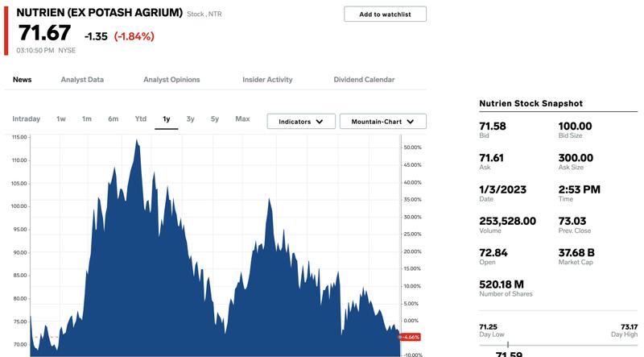Click the 71.58 Bid value
The width and height of the screenshot is (644, 357).
[493, 127]
